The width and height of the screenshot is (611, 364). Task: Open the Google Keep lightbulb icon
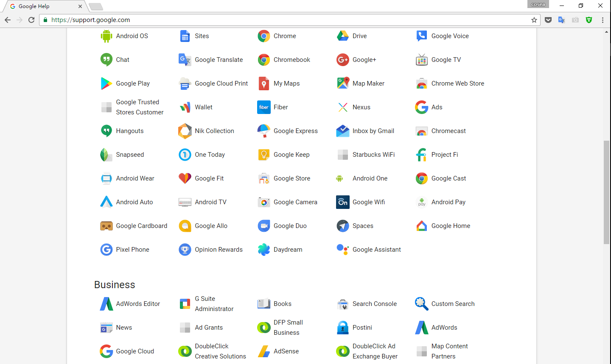pyautogui.click(x=264, y=155)
